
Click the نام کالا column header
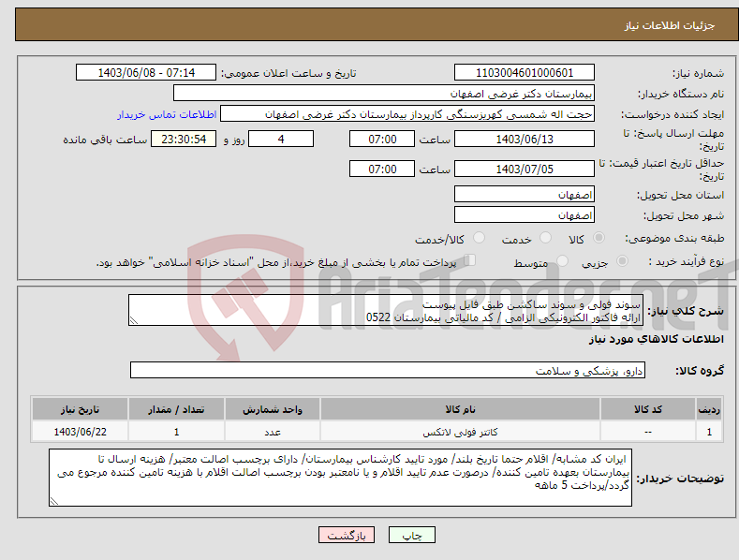460,409
